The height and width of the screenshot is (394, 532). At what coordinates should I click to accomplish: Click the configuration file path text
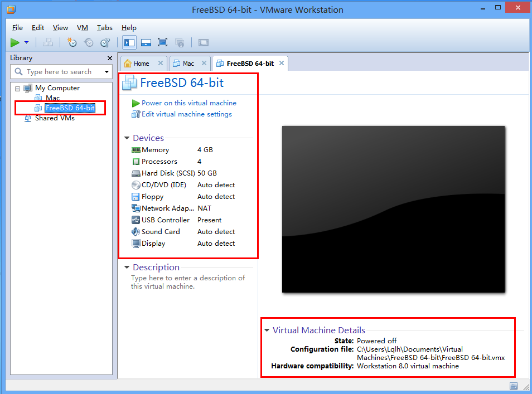point(431,354)
